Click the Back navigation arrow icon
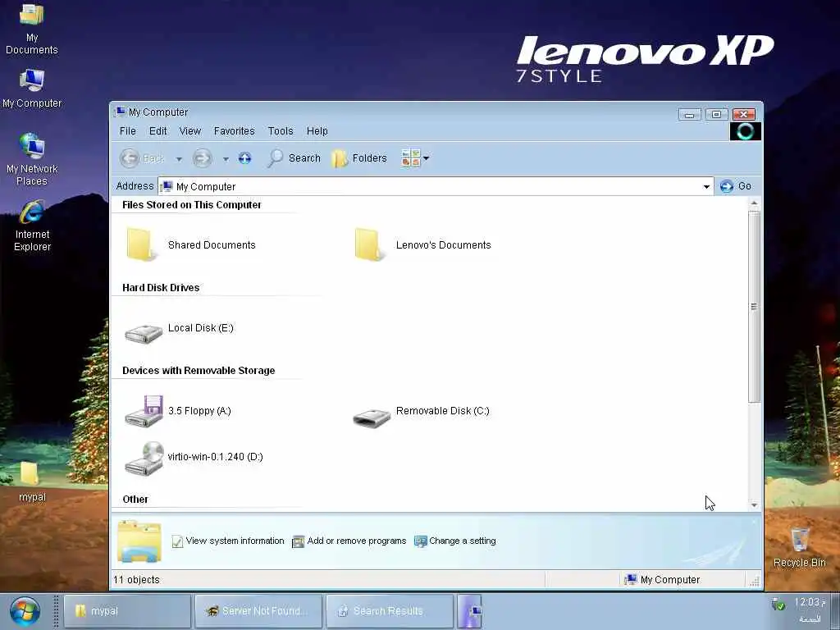Image resolution: width=840 pixels, height=630 pixels. (x=130, y=158)
